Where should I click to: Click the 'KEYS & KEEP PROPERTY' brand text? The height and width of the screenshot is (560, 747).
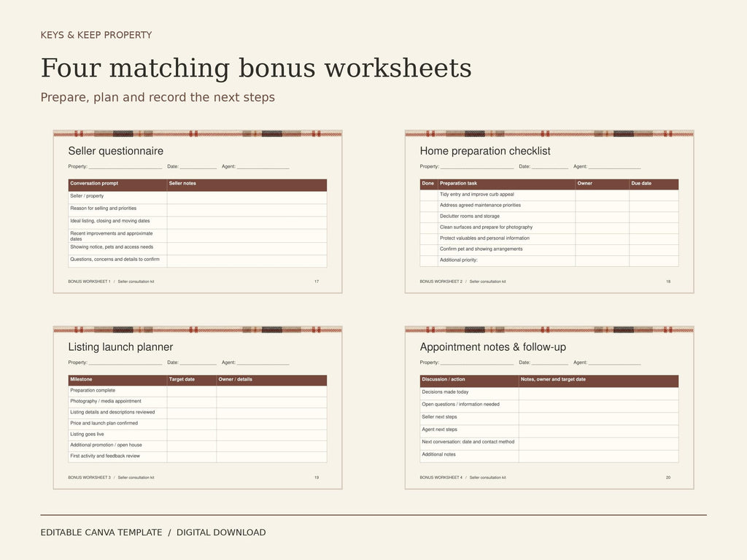[x=96, y=35]
